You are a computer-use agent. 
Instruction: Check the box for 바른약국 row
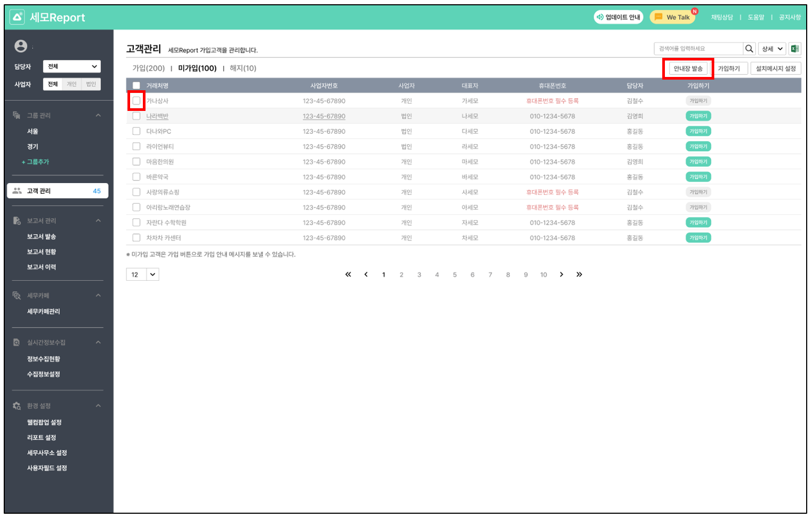tap(136, 177)
